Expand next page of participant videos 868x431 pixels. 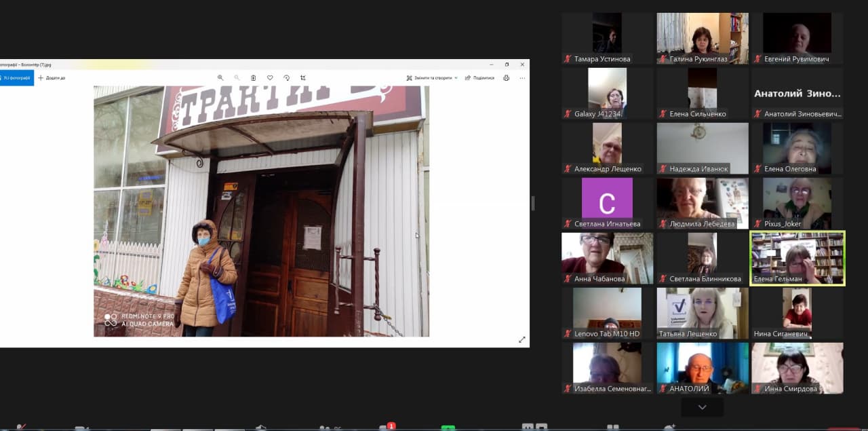[702, 407]
